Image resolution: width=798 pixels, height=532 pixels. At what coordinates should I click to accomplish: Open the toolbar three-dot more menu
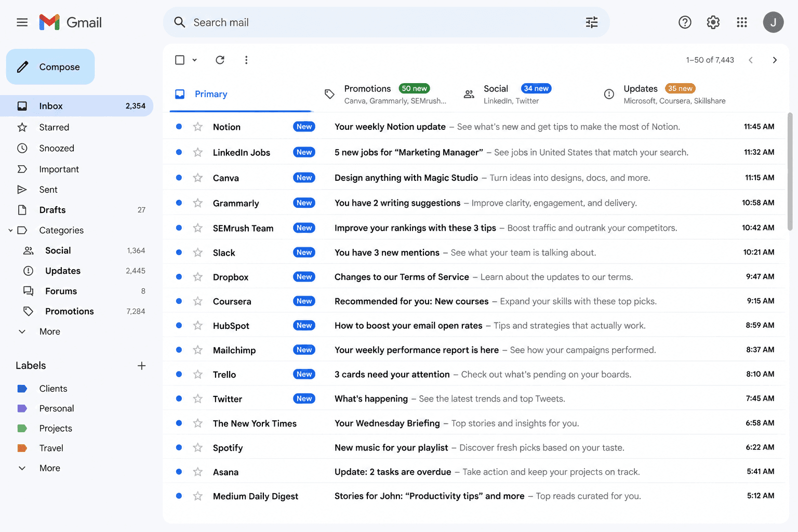point(246,60)
